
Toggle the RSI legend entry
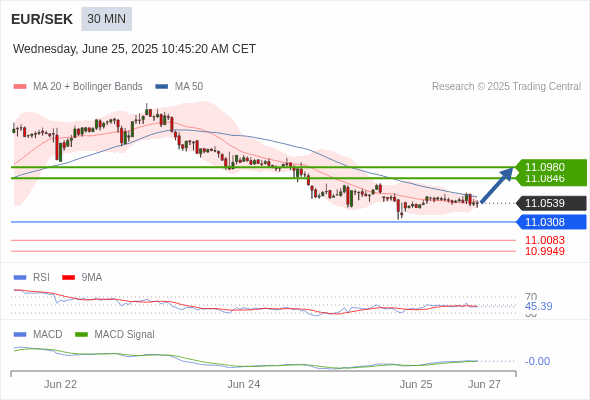click(32, 278)
